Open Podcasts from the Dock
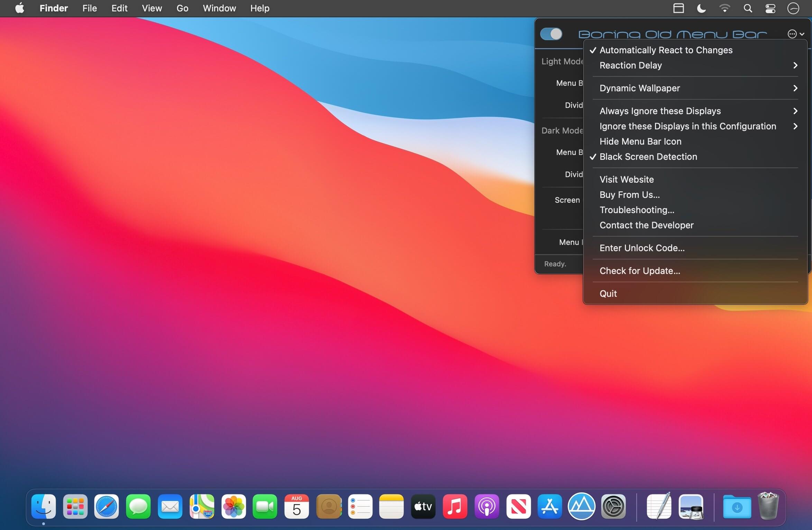 (x=487, y=506)
